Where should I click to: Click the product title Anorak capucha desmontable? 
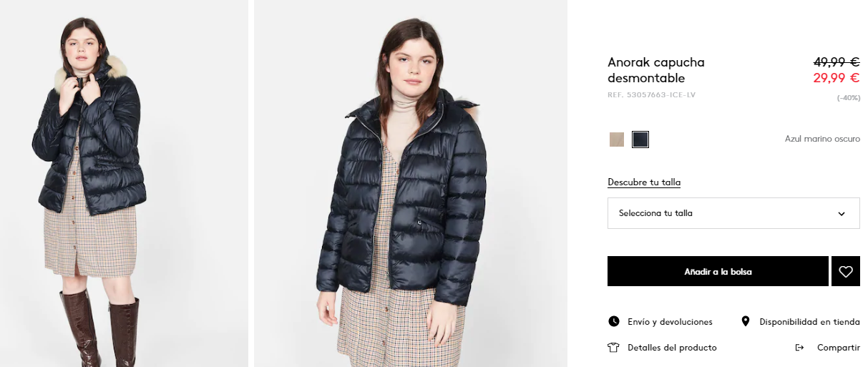[656, 70]
